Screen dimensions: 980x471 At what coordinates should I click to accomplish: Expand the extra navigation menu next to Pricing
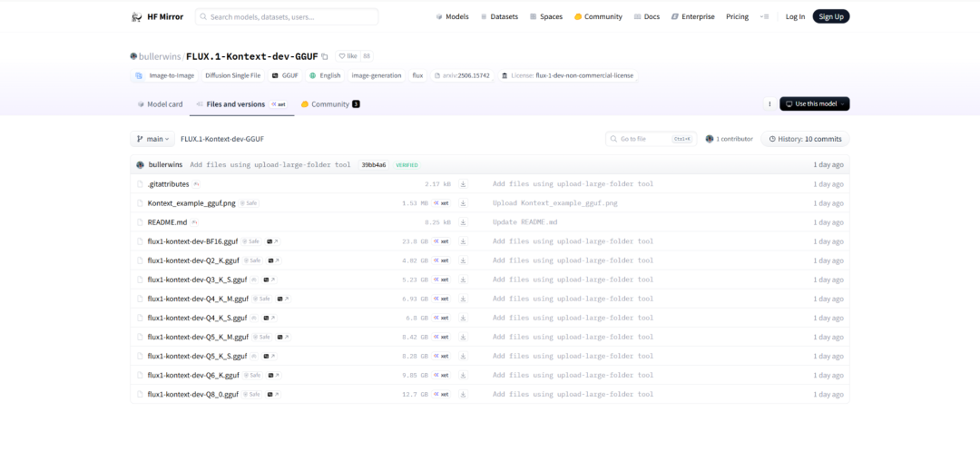coord(764,17)
